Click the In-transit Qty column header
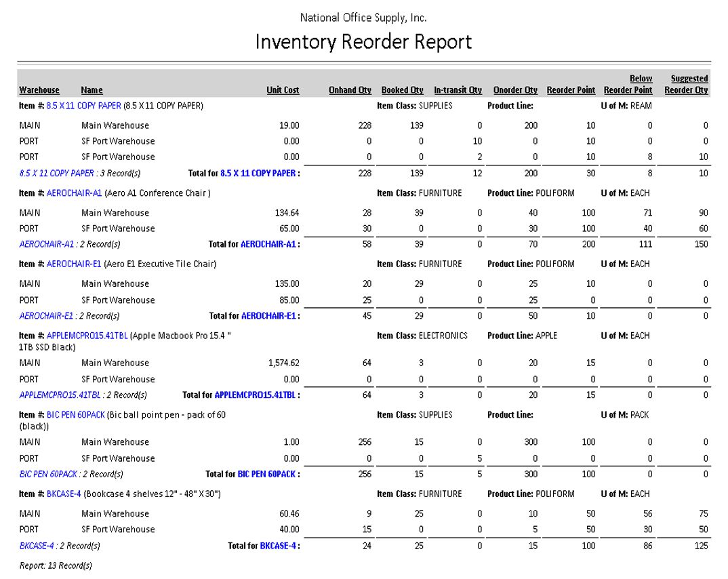 pos(458,90)
